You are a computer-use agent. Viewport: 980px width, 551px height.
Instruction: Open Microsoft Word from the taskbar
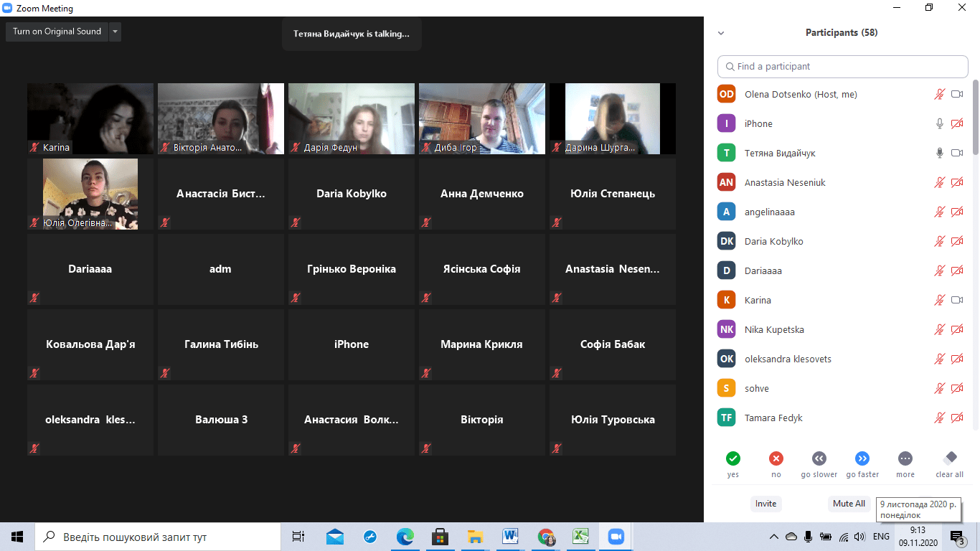pos(510,537)
